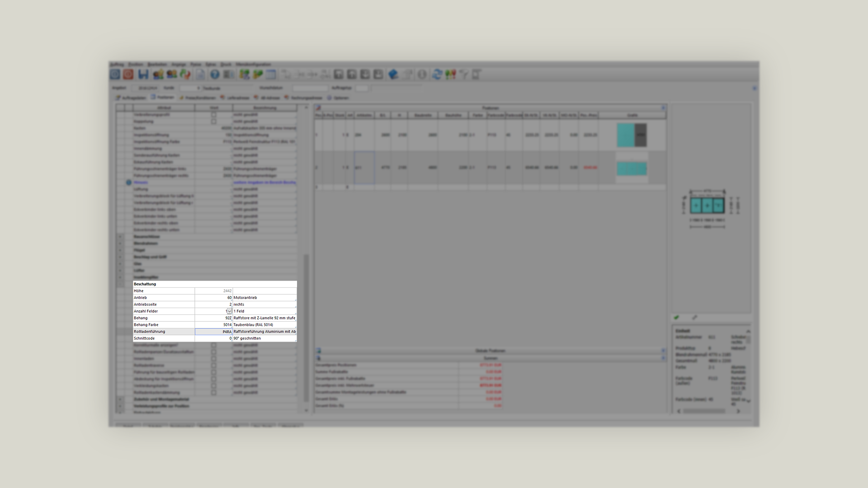
Task: Click the three-pane window drawing preview
Action: pyautogui.click(x=708, y=206)
